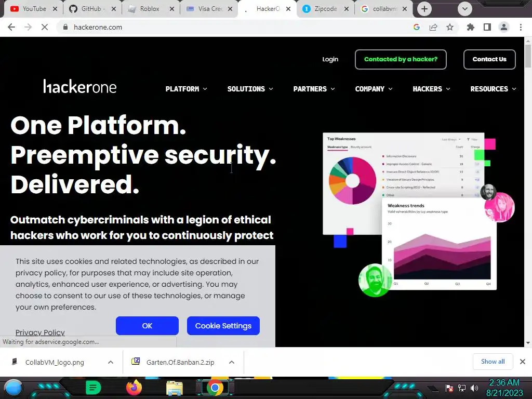Click Show all downloads
Viewport: 532px width, 399px height.
pos(493,362)
